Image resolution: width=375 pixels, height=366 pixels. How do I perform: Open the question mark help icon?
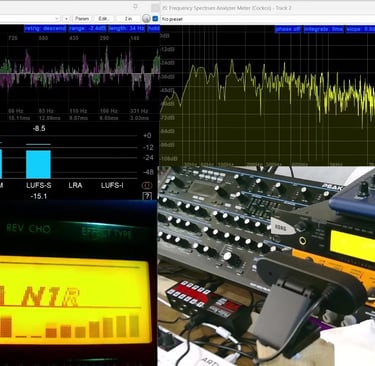[147, 196]
